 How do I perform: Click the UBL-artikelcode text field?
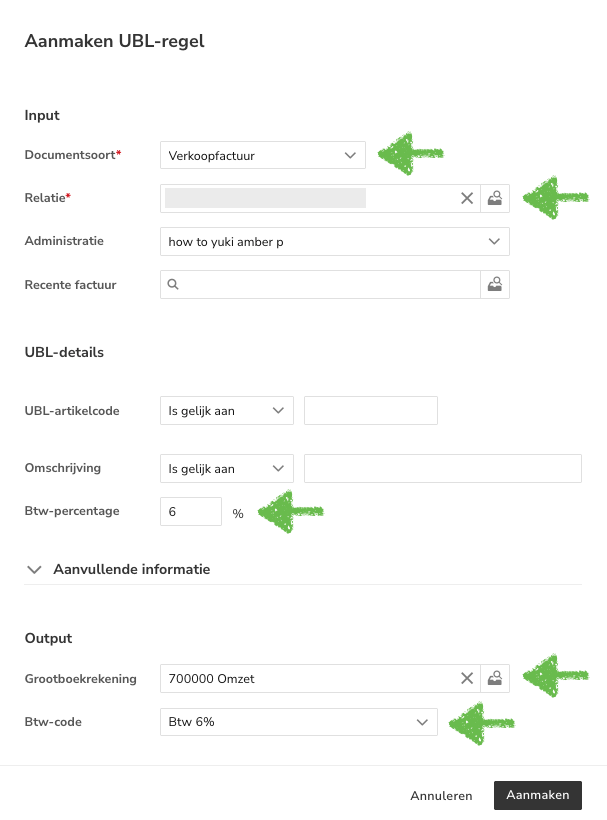coord(371,410)
